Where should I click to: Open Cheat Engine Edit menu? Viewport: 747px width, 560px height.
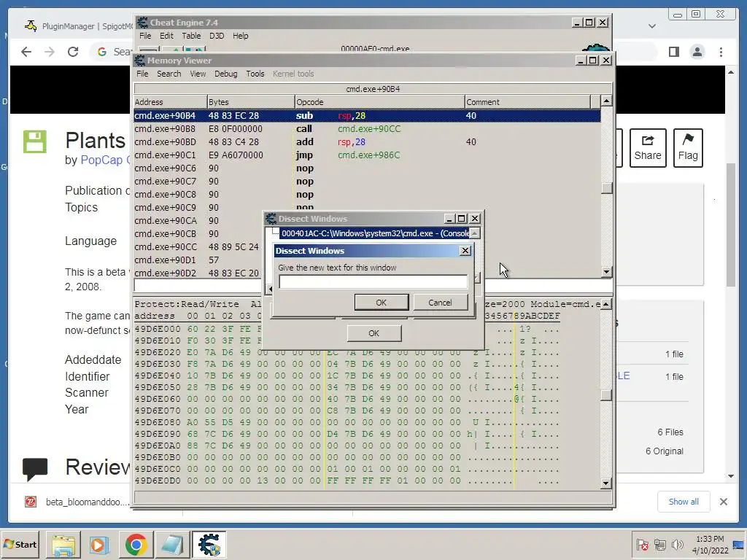[166, 36]
